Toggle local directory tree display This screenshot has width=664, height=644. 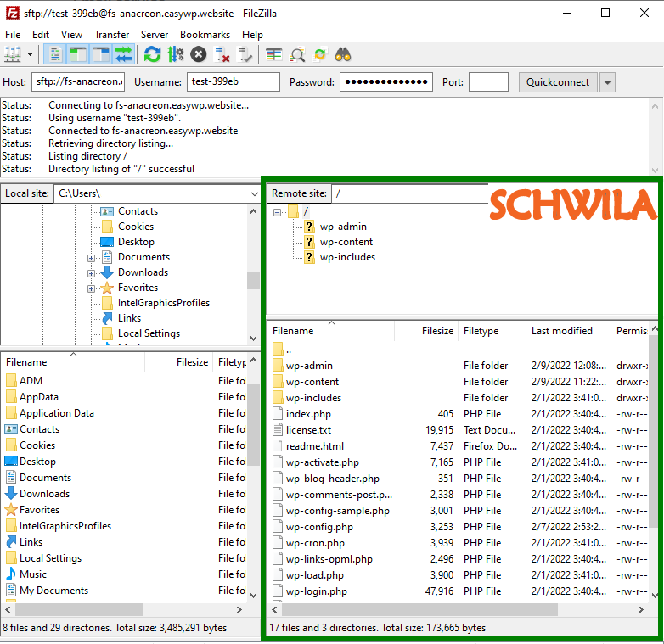(x=78, y=54)
